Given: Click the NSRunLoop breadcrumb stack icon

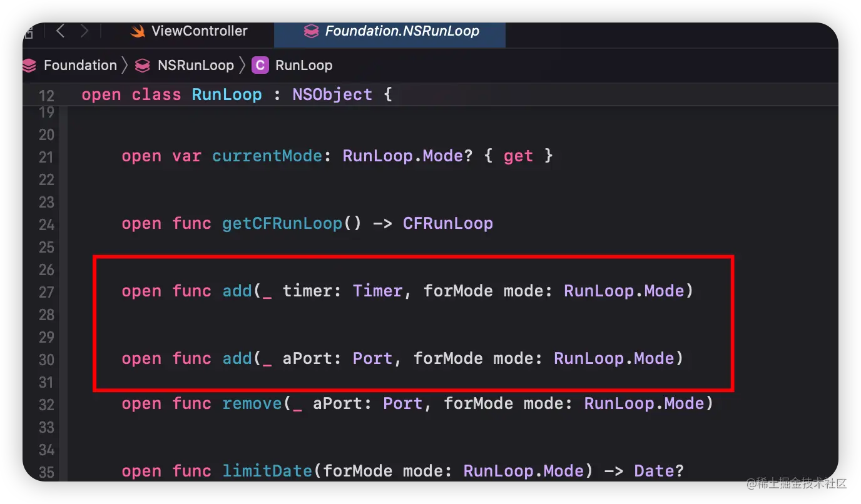Looking at the screenshot, I should [x=143, y=65].
